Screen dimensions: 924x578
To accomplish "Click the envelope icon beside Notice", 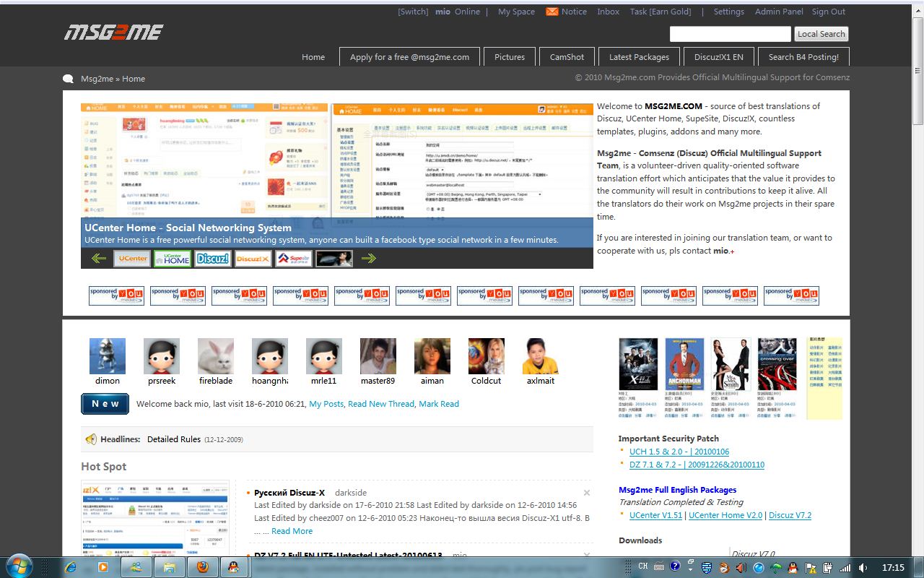I will [552, 12].
